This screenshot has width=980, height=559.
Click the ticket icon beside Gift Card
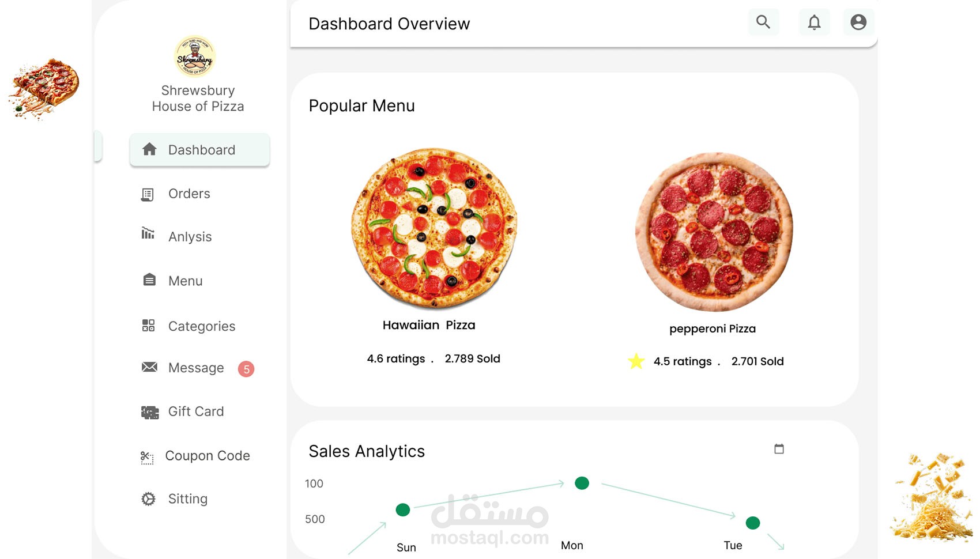[x=150, y=412]
